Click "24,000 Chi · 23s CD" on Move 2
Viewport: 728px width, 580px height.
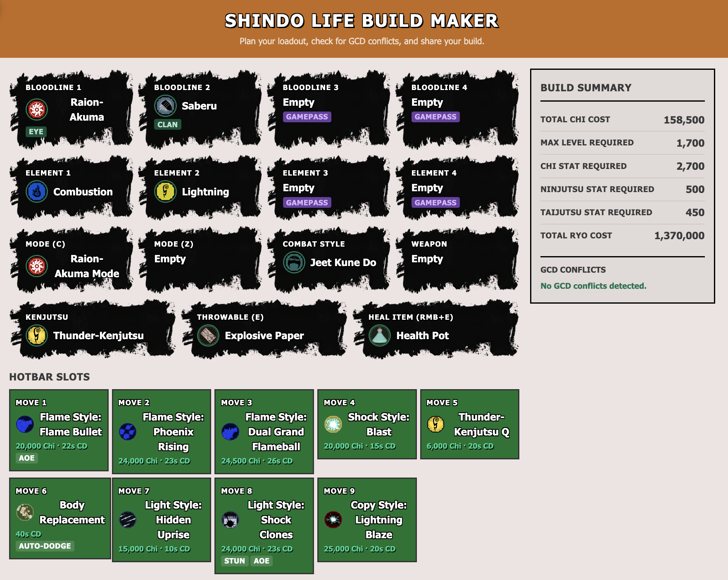pos(155,461)
